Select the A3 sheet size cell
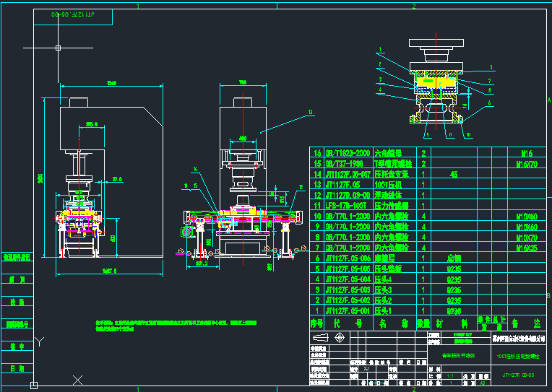 482,383
